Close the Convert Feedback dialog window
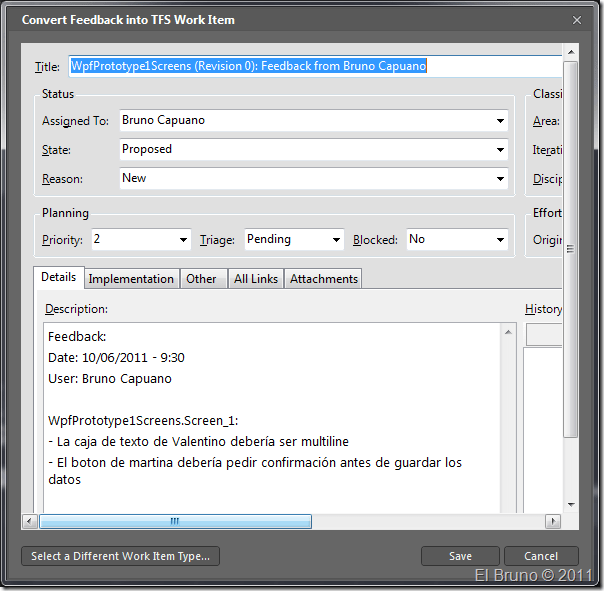Screen dimensions: 604x591 [576, 19]
